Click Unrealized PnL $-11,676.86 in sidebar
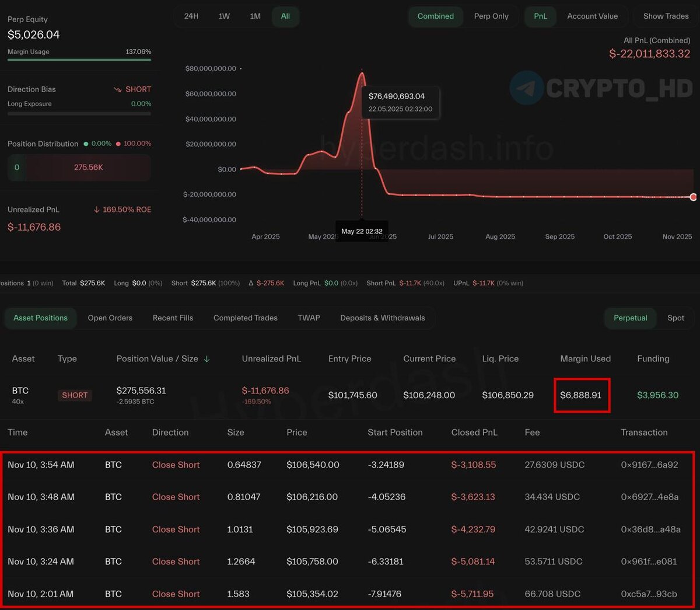 [34, 227]
